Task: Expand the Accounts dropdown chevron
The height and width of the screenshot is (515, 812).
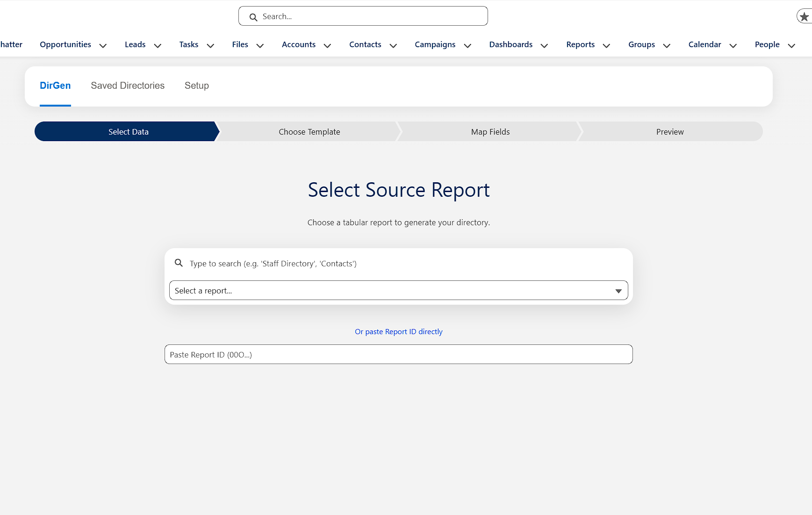Action: pos(328,45)
